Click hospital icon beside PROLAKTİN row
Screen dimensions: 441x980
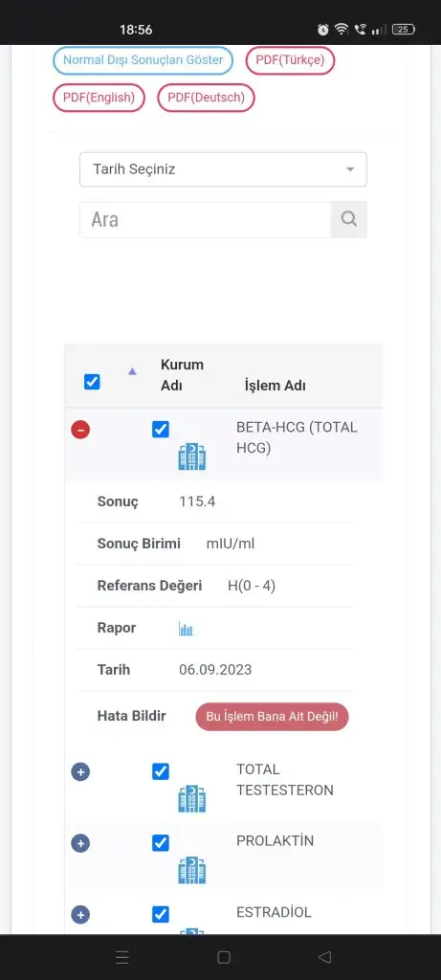pyautogui.click(x=191, y=870)
